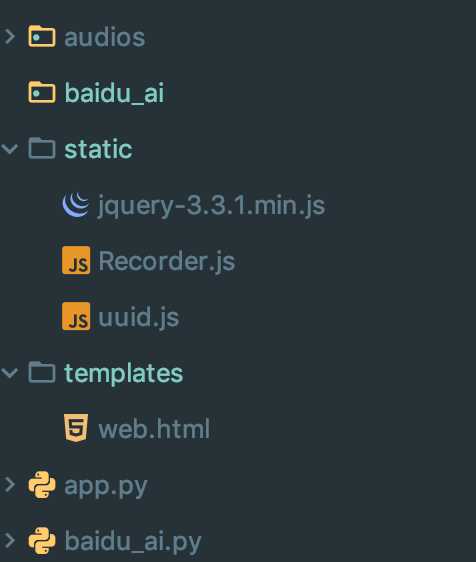
Task: Click the static folder icon
Action: click(x=42, y=148)
